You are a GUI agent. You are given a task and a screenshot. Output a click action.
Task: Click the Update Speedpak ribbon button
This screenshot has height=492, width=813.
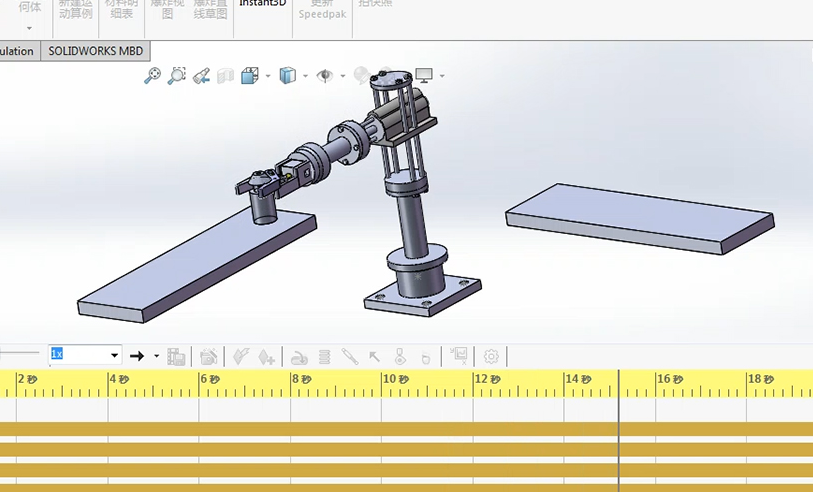tap(322, 10)
